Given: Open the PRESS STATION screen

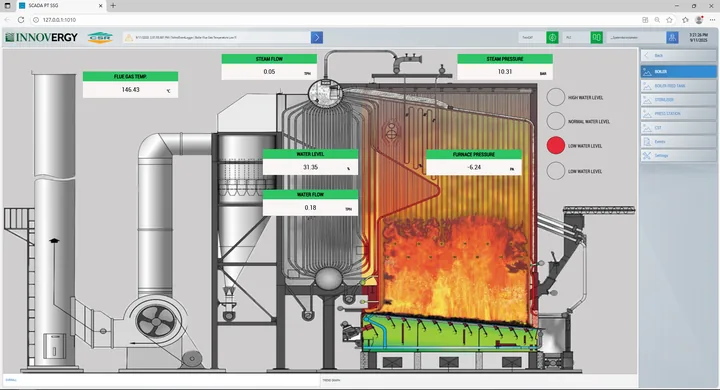Looking at the screenshot, I should [678, 113].
